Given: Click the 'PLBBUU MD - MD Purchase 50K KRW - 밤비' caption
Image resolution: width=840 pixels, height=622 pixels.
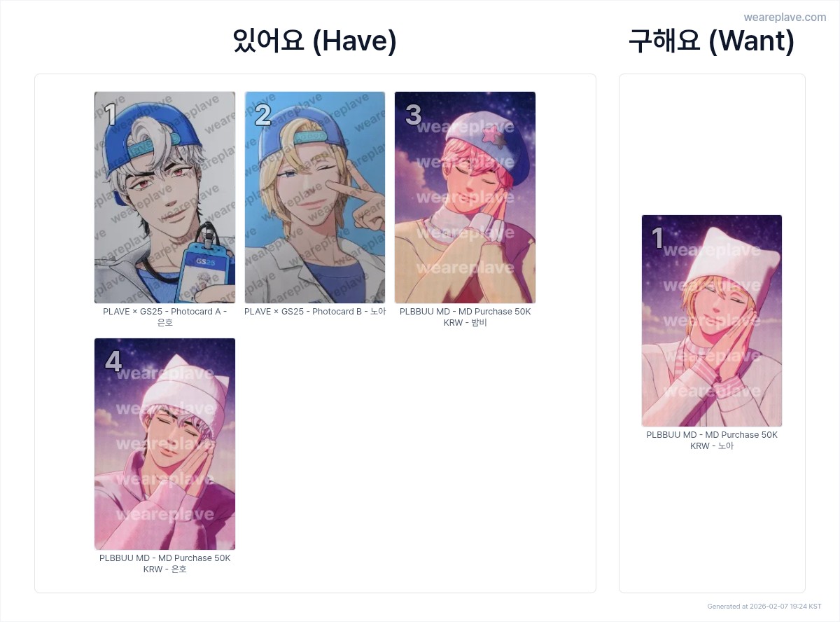Looking at the screenshot, I should click(x=465, y=317).
